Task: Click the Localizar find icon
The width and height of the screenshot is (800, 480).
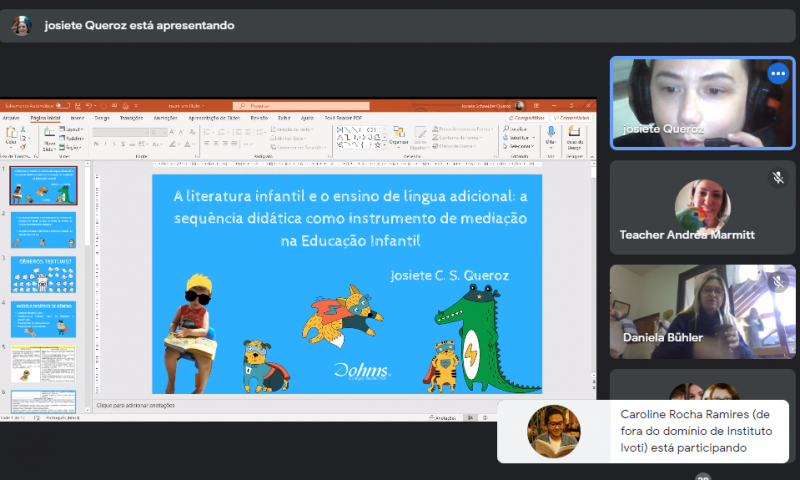Action: click(x=515, y=129)
